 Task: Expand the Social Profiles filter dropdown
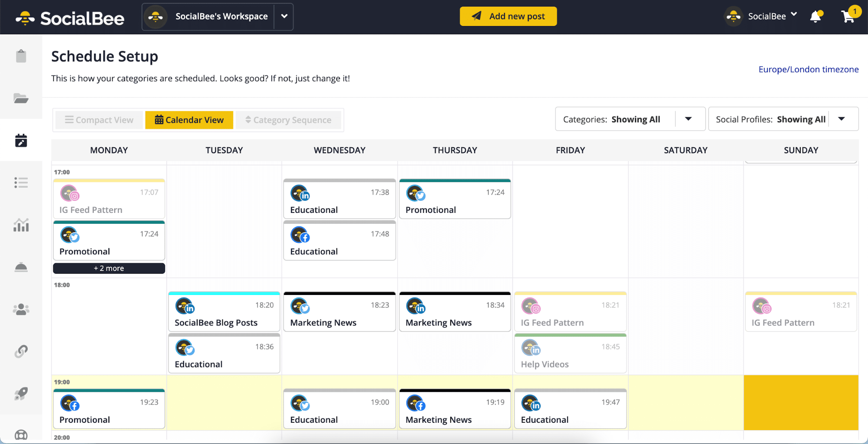click(842, 119)
